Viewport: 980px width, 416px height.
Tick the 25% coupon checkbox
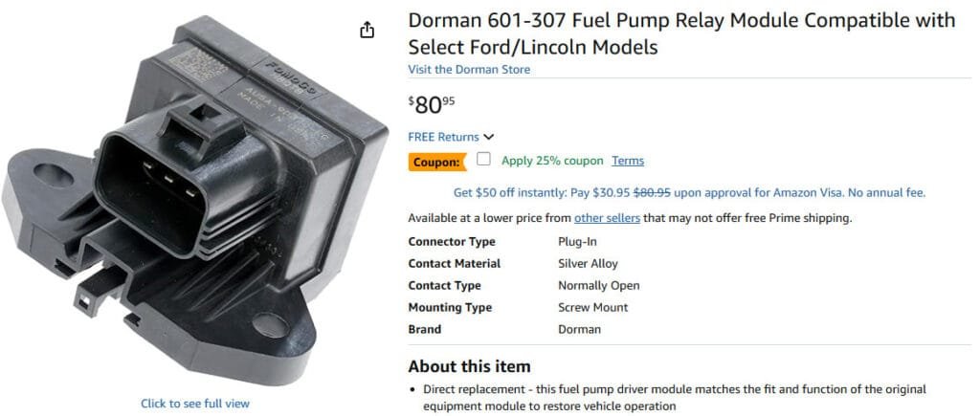click(484, 160)
